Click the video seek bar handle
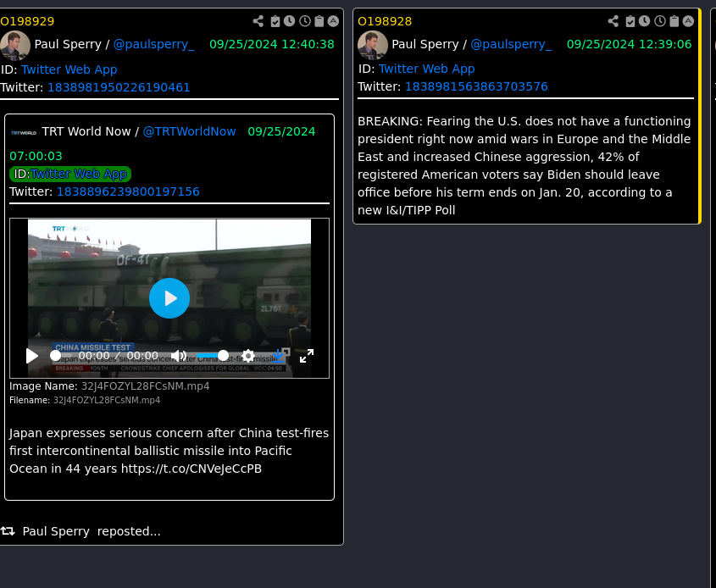 coord(55,355)
